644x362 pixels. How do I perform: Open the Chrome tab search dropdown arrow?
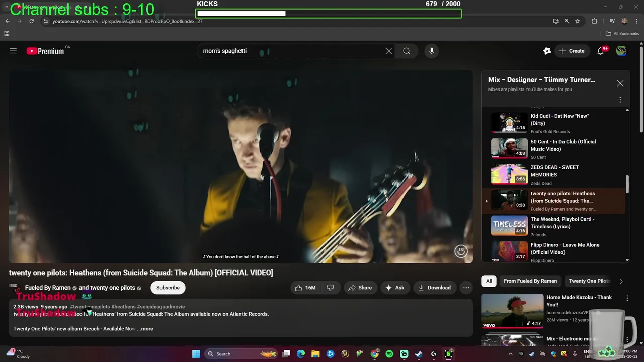[x=6, y=7]
